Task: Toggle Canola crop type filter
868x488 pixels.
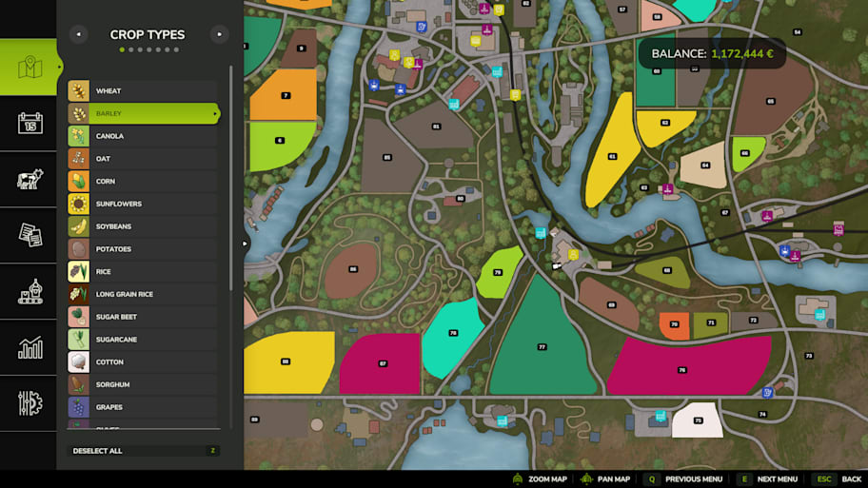Action: [144, 136]
